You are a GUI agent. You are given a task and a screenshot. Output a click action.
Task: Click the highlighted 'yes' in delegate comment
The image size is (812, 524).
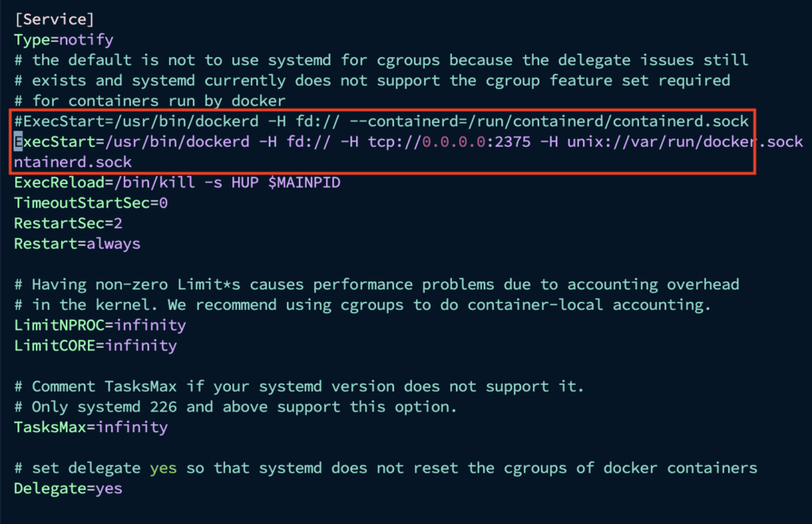[163, 468]
